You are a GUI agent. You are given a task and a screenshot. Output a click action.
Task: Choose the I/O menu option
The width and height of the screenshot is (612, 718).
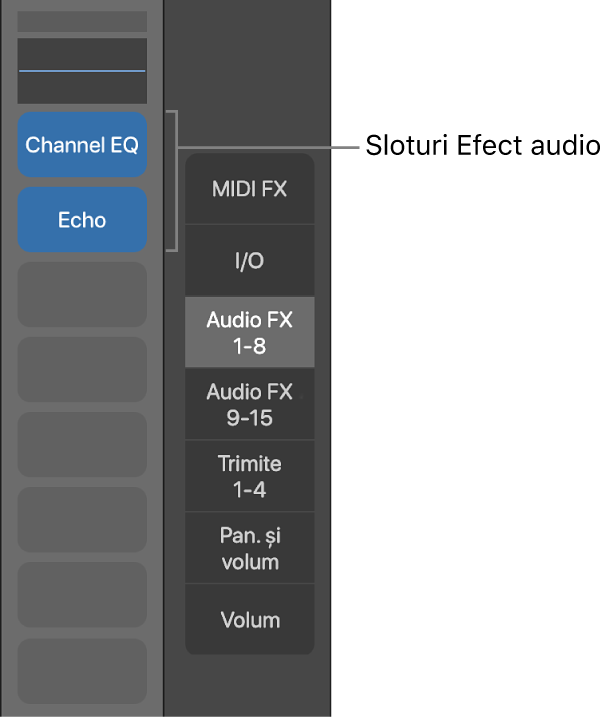click(x=249, y=261)
